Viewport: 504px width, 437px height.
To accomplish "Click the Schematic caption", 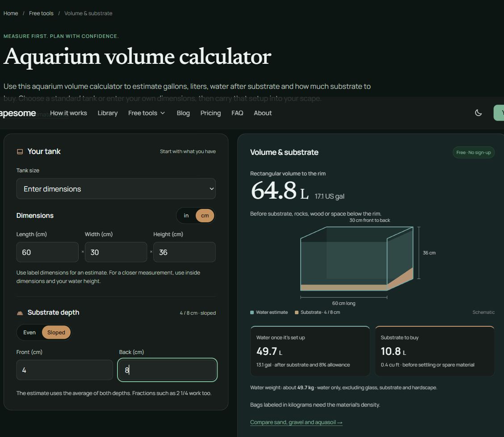I will pos(483,312).
